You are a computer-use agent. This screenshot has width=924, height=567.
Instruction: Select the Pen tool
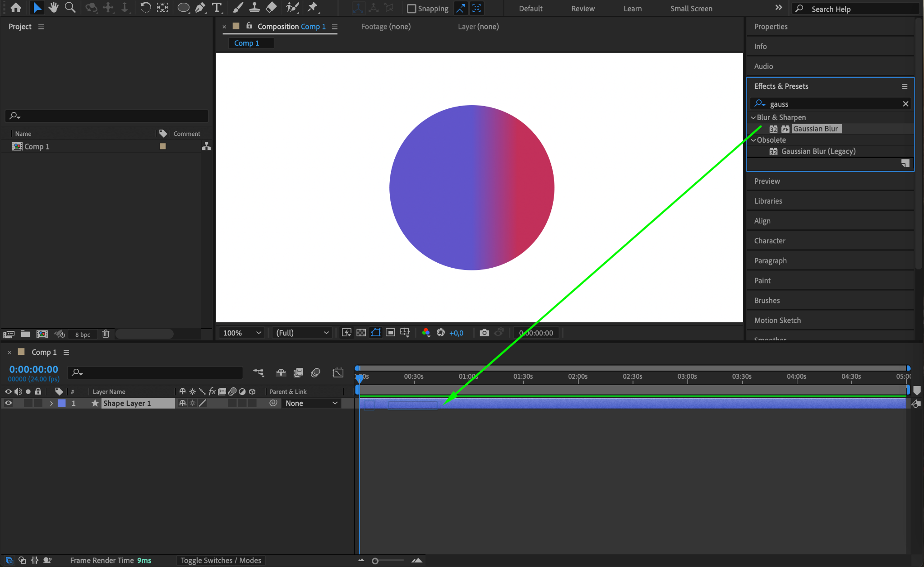pos(200,8)
